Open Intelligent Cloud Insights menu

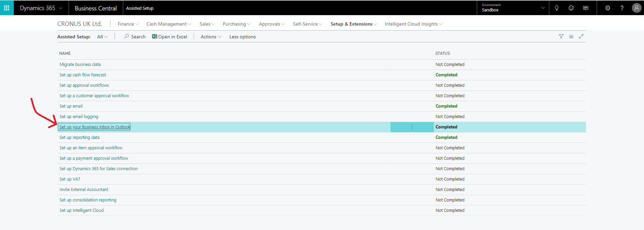click(x=413, y=24)
